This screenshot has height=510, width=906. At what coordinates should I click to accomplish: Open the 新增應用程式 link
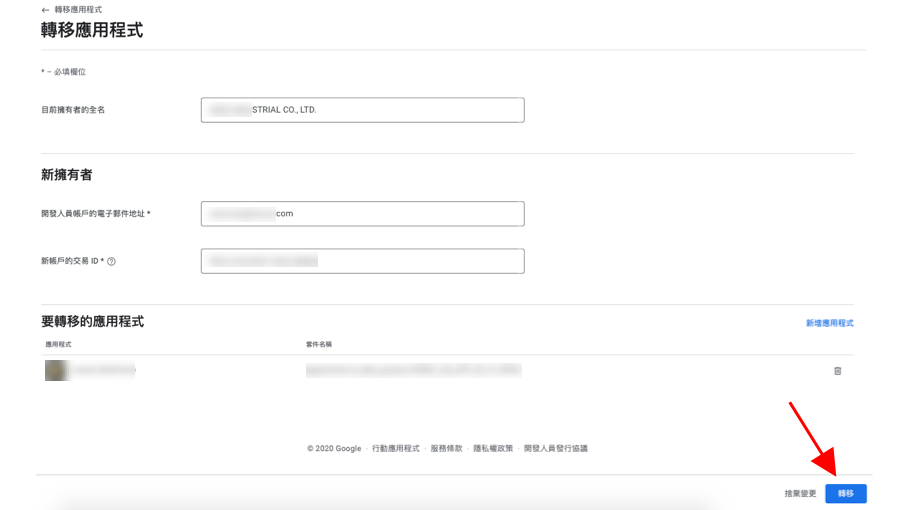[x=830, y=323]
